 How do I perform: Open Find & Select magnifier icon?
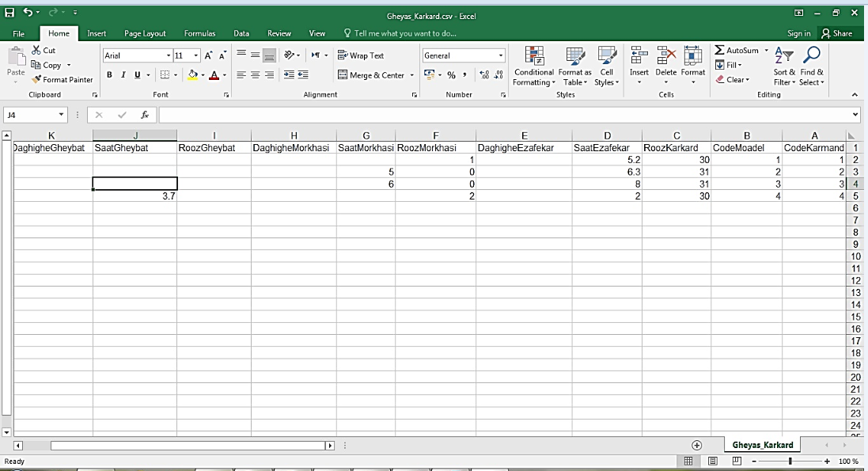tap(812, 56)
